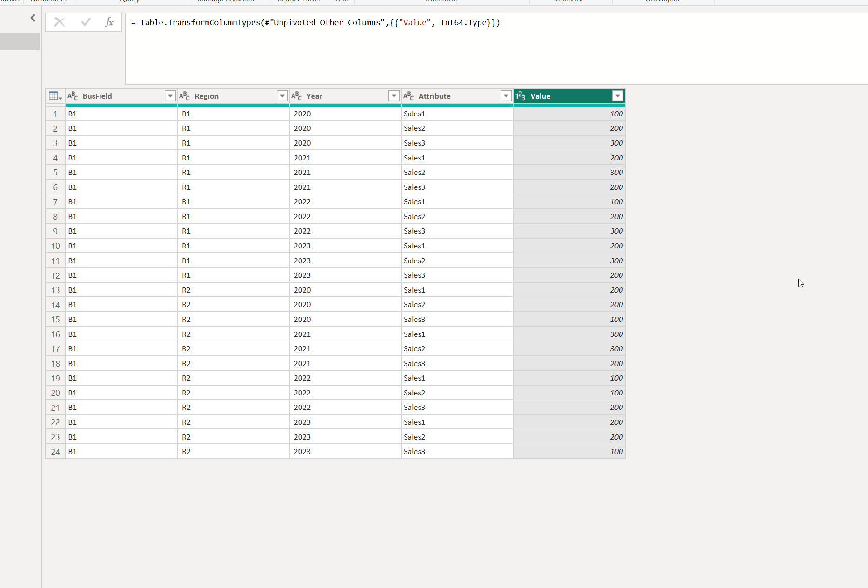Open Year column filter dropdown
868x588 pixels.
click(394, 96)
